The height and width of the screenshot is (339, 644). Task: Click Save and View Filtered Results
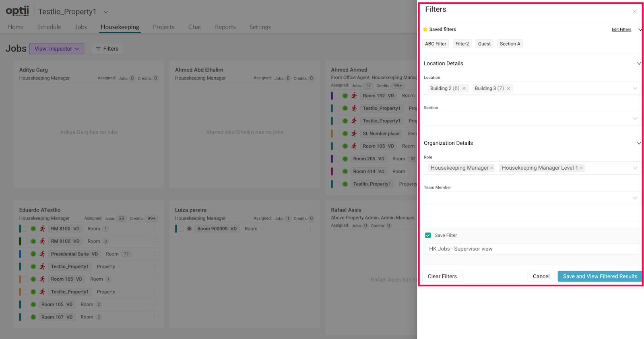point(600,276)
